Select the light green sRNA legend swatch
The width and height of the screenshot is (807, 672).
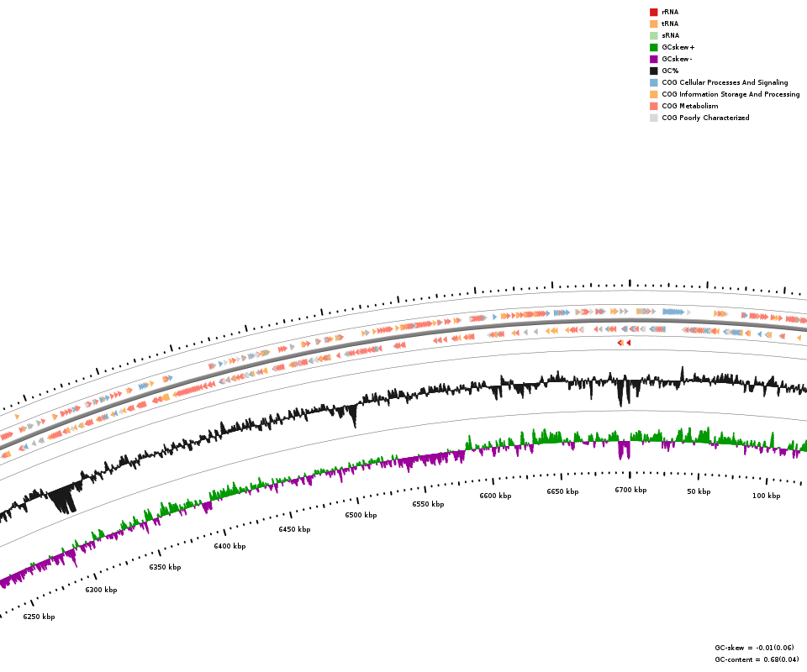[653, 36]
